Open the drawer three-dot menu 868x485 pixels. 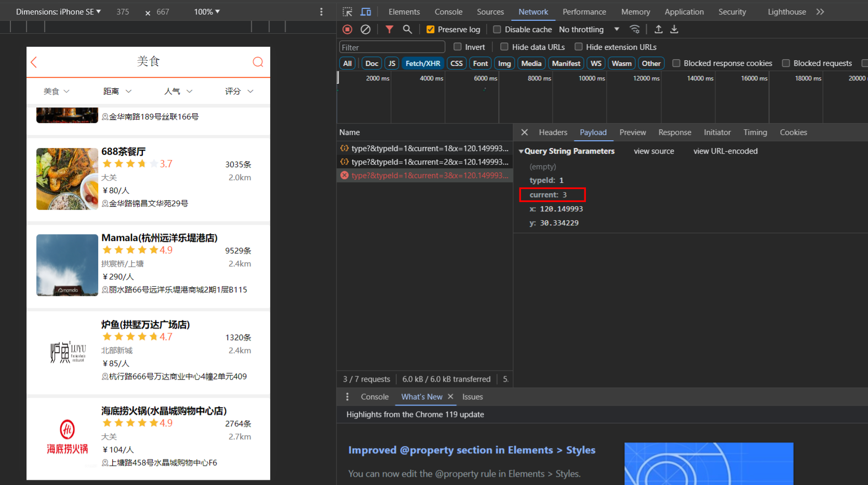(x=347, y=397)
